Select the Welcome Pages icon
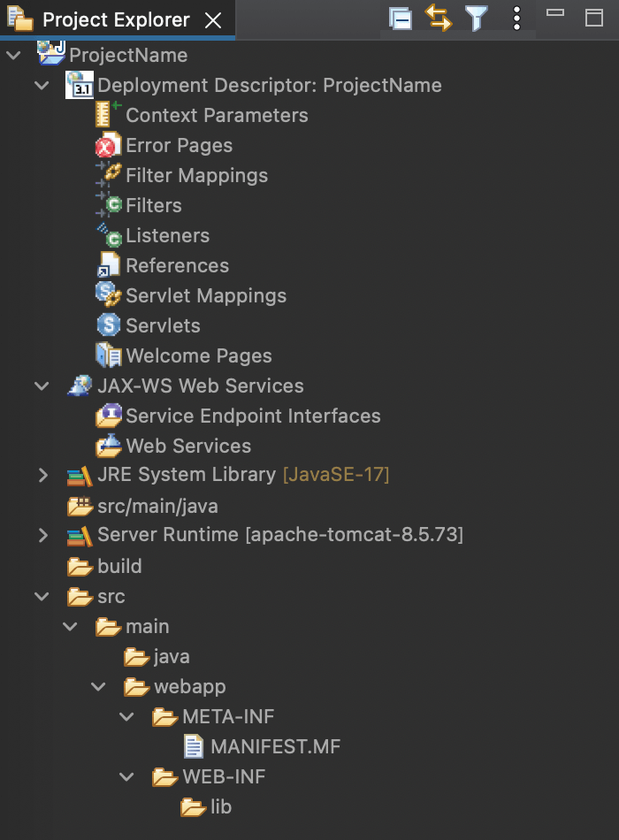The width and height of the screenshot is (619, 840). (109, 355)
